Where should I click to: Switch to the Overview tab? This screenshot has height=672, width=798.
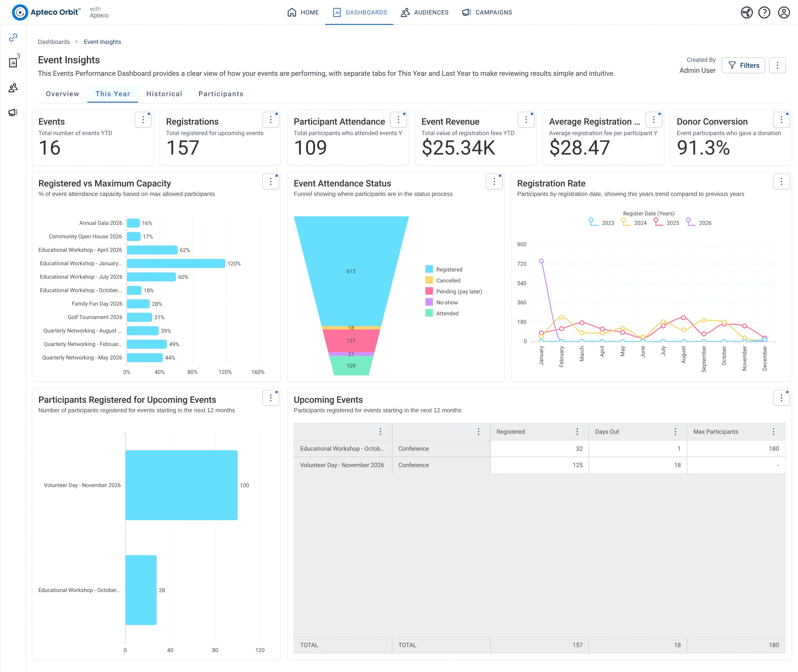click(63, 94)
